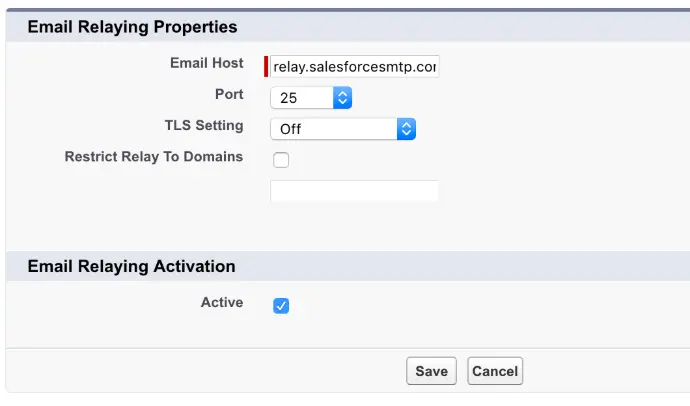
Task: Uncheck the Active checkbox
Action: tap(281, 306)
